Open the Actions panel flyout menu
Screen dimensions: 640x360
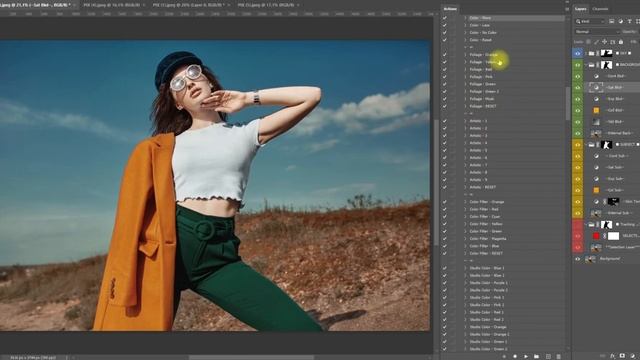[x=567, y=9]
